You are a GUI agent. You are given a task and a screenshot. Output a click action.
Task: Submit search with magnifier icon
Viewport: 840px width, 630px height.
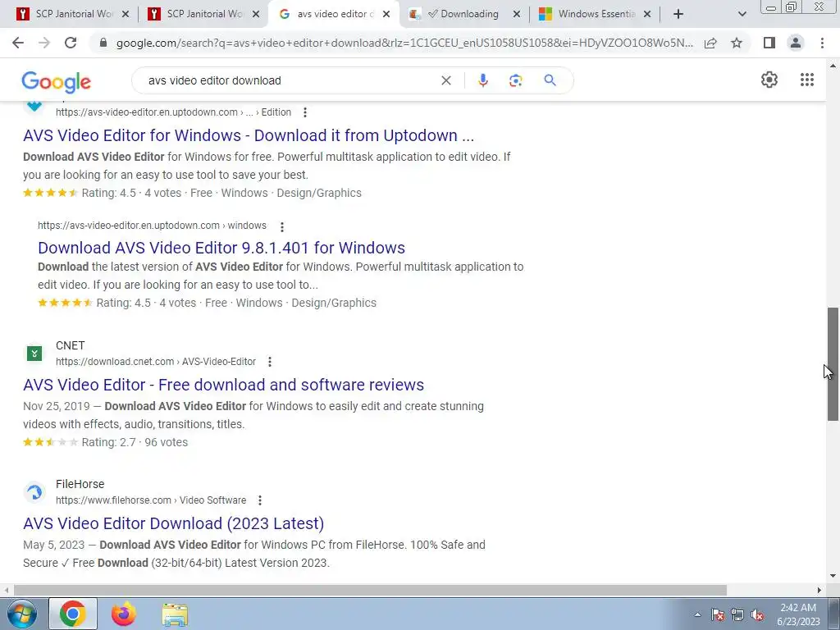tap(550, 80)
